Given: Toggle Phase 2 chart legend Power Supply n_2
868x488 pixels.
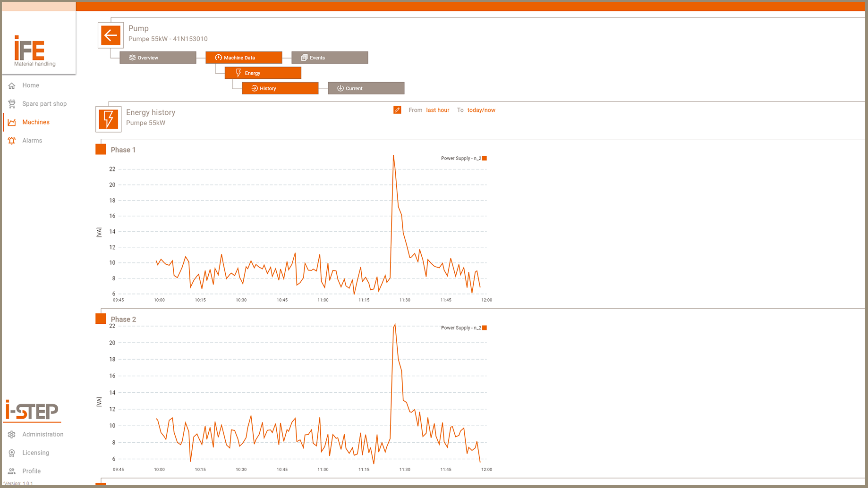Looking at the screenshot, I should (x=463, y=328).
